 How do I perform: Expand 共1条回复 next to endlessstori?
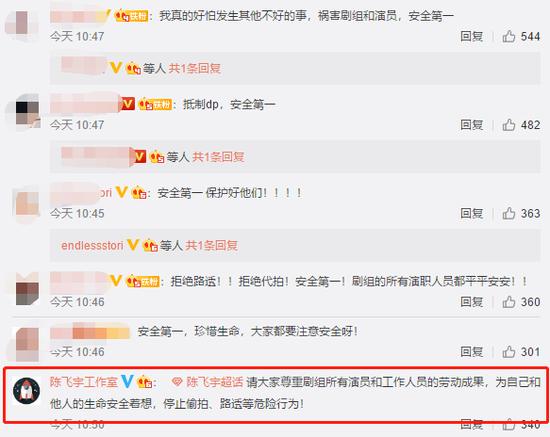click(x=212, y=245)
